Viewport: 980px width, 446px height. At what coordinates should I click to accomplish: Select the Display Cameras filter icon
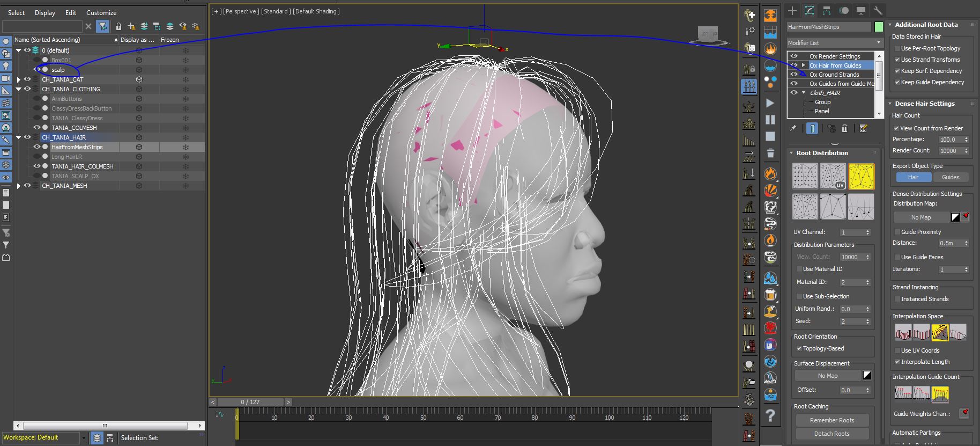(x=6, y=78)
